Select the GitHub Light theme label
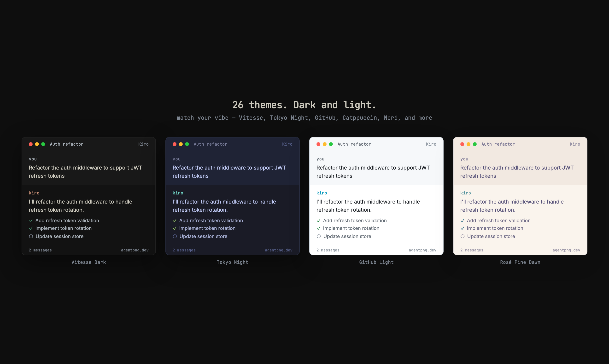 click(x=376, y=262)
